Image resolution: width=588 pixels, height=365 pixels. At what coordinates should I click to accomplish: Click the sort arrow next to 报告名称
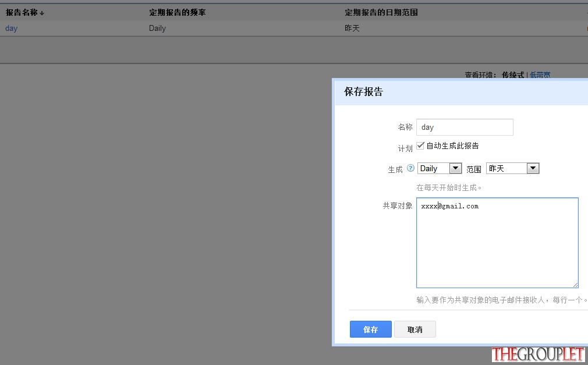[x=41, y=13]
